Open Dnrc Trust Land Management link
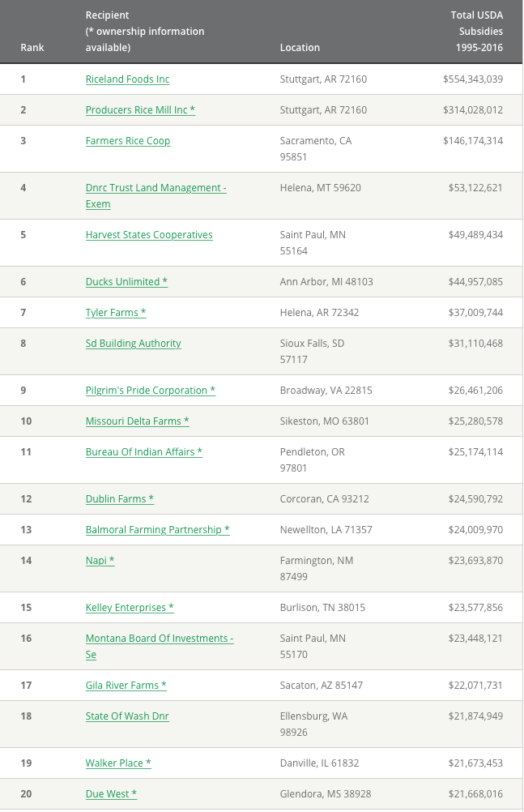 (x=155, y=196)
